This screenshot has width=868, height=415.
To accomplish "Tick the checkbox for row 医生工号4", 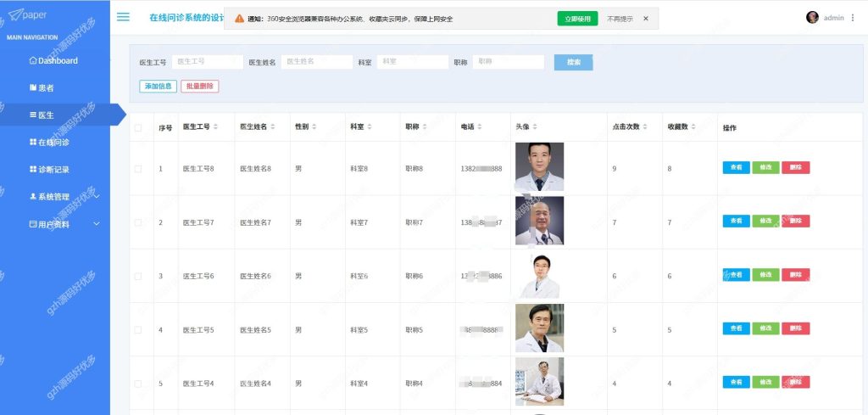I will pyautogui.click(x=138, y=384).
